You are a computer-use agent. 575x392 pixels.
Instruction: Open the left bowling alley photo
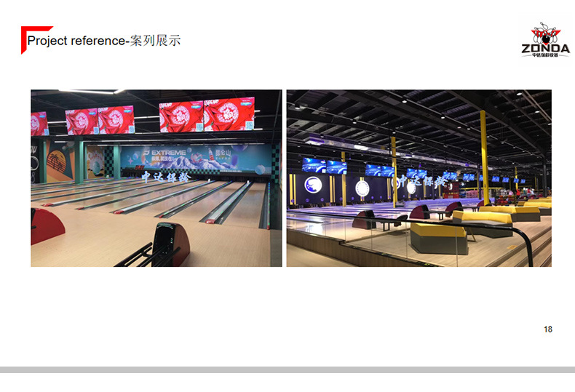156,178
